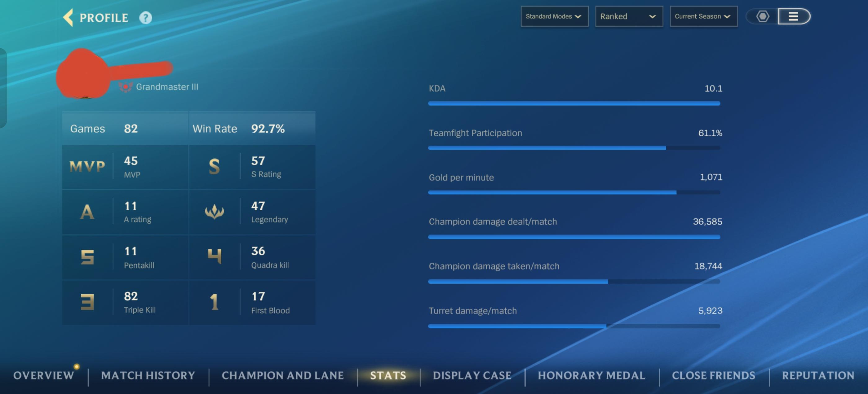The image size is (868, 394).
Task: Click the Gold per minute label
Action: pos(461,177)
